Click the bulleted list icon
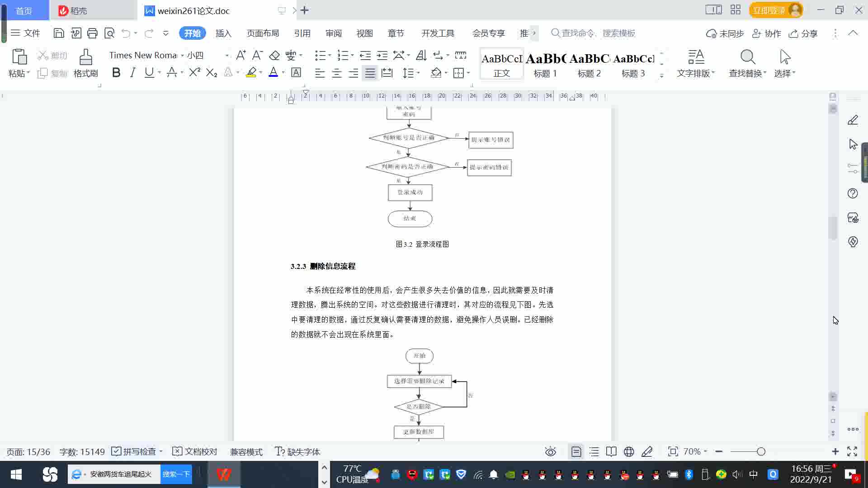This screenshot has width=868, height=488. tap(320, 55)
